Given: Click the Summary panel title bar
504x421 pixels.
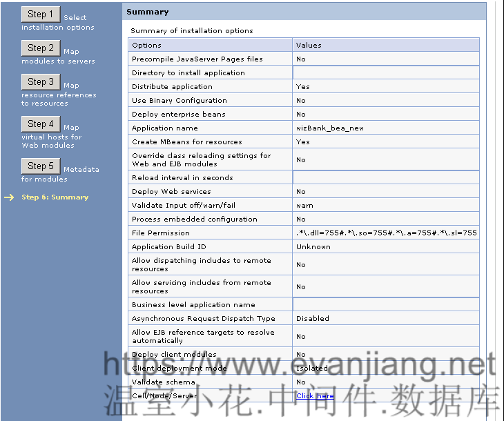Looking at the screenshot, I should [304, 12].
